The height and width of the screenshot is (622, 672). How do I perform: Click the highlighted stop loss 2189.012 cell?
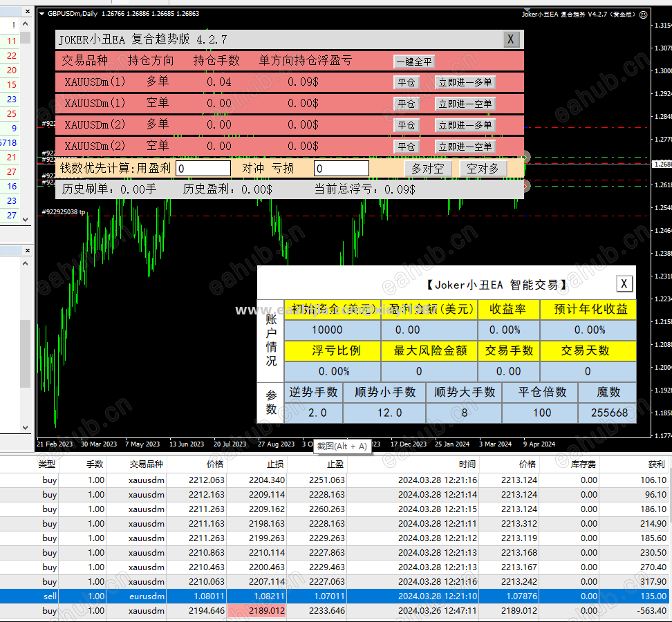click(x=256, y=611)
